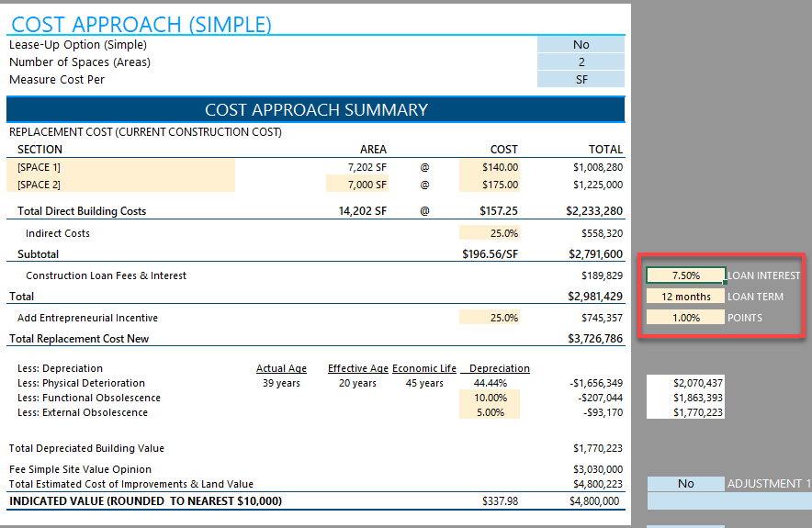Screen dimensions: 812x528
Task: Click the 12 months loan term cell
Action: pos(685,297)
